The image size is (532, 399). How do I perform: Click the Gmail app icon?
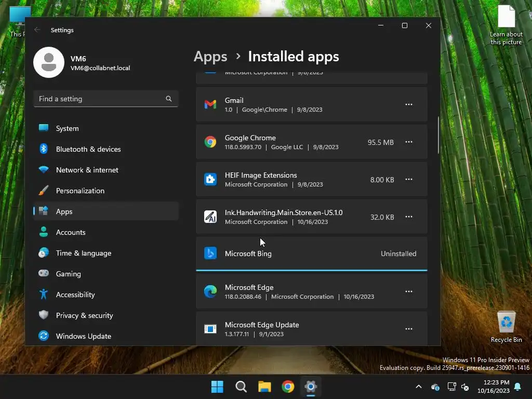(210, 104)
